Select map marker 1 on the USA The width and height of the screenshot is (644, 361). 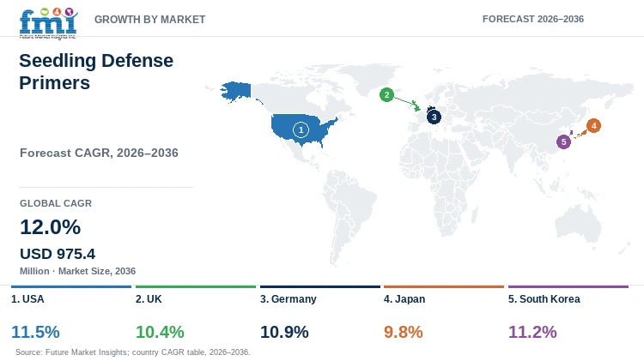click(x=301, y=130)
